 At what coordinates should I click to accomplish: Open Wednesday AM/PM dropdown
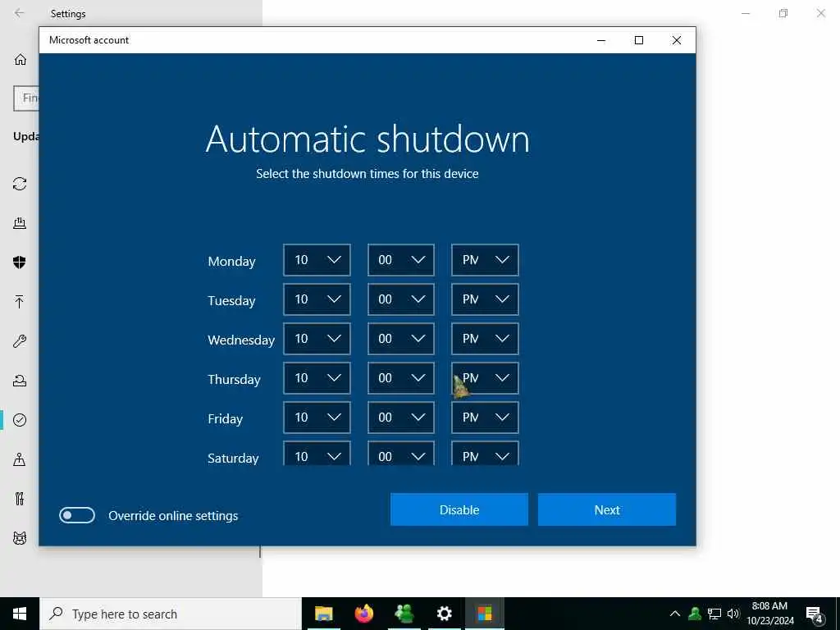click(485, 339)
